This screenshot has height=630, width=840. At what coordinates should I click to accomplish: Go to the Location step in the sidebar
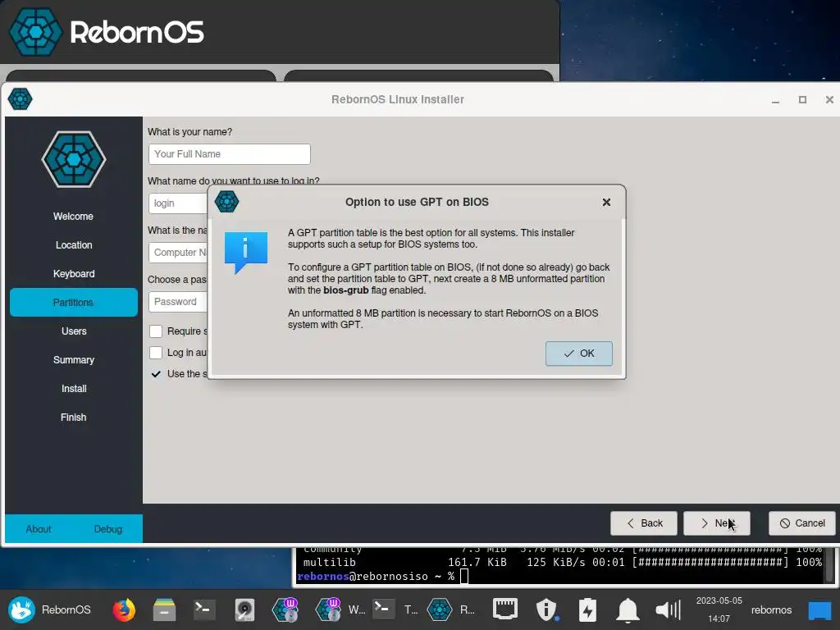click(x=73, y=245)
